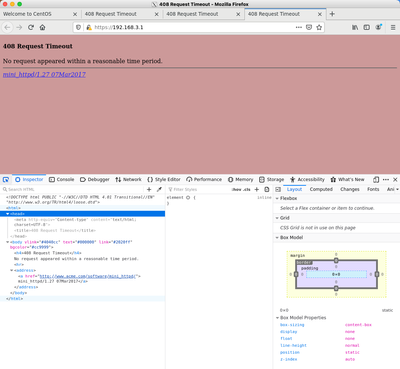This screenshot has width=400, height=369.
Task: Click the Search HTML field
Action: click(x=73, y=189)
